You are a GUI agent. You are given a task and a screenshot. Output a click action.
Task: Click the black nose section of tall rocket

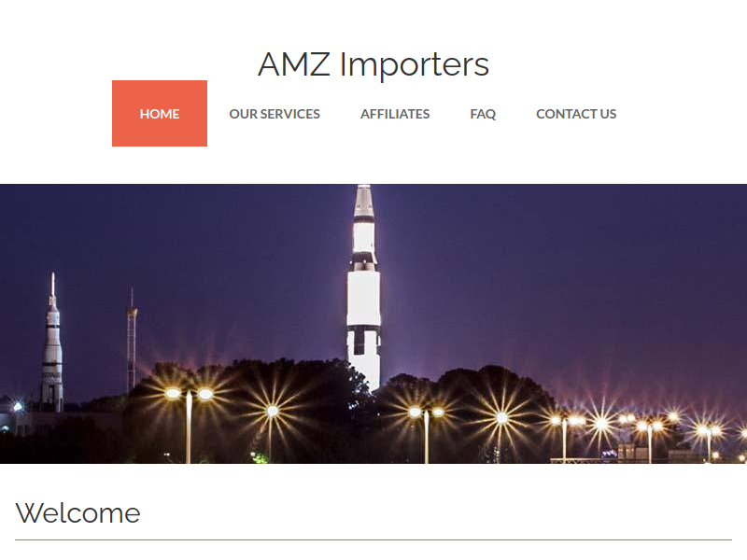click(x=363, y=261)
